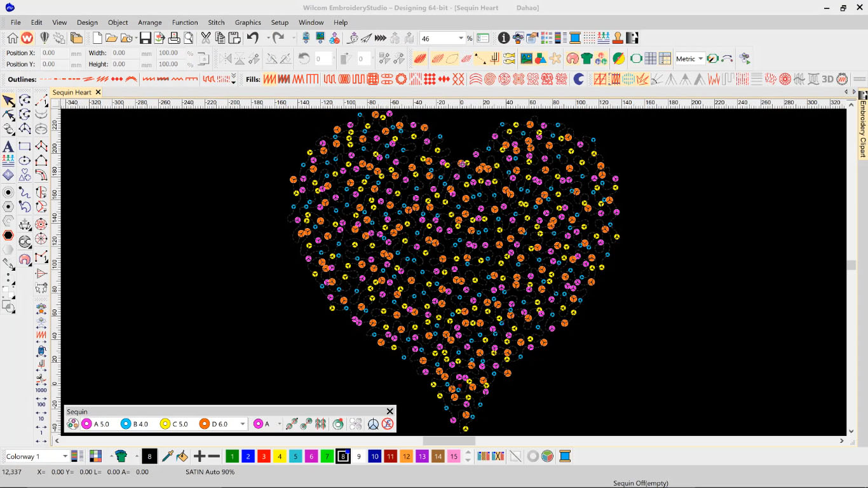
Task: Click the Home icon in toolbar
Action: 13,38
